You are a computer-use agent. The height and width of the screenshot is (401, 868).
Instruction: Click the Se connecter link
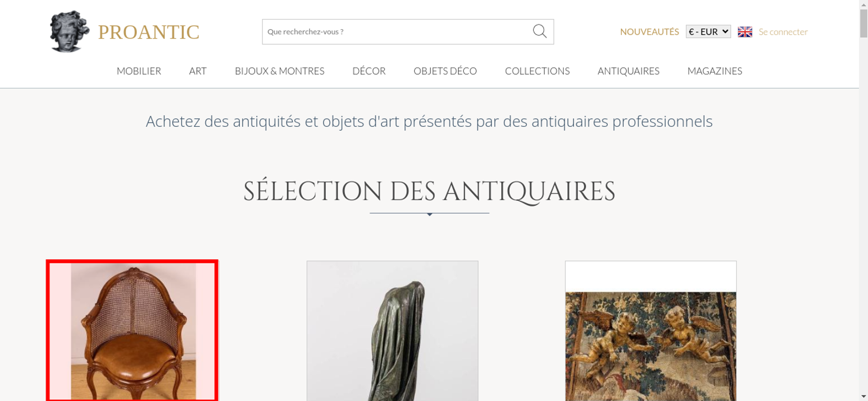tap(783, 32)
